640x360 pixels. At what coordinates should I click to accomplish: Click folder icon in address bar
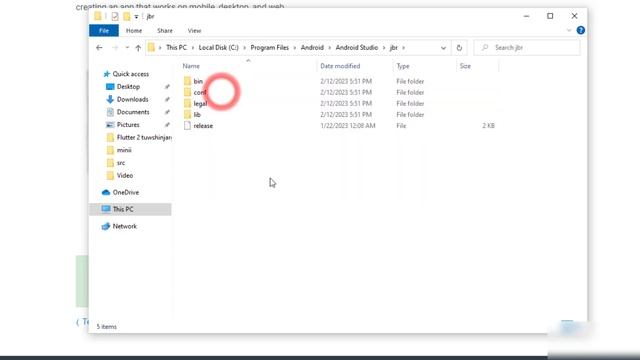(x=151, y=48)
